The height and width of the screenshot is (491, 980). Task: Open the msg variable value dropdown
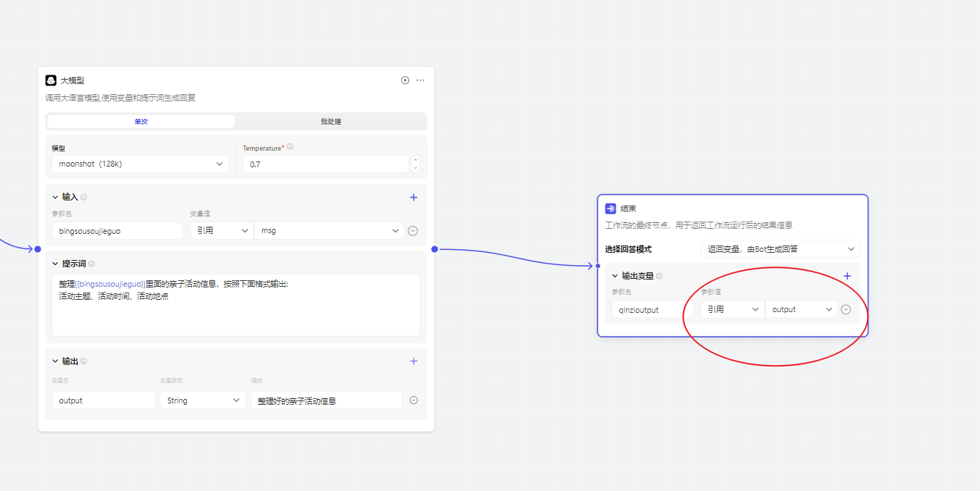(x=329, y=231)
